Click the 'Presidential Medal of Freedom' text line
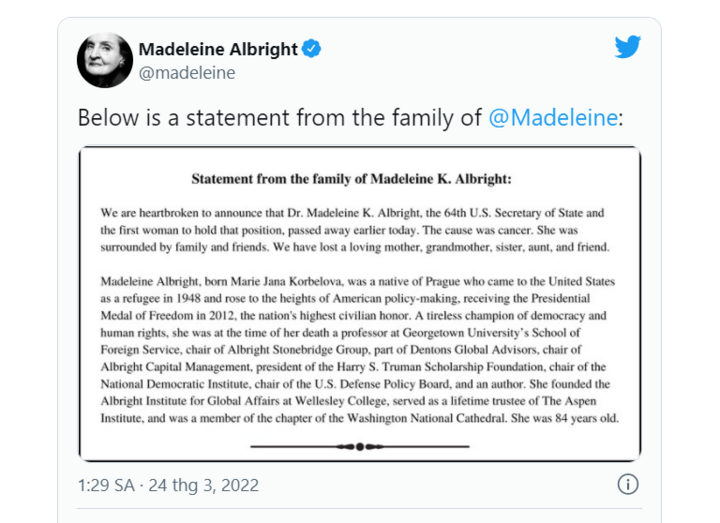 click(x=354, y=315)
